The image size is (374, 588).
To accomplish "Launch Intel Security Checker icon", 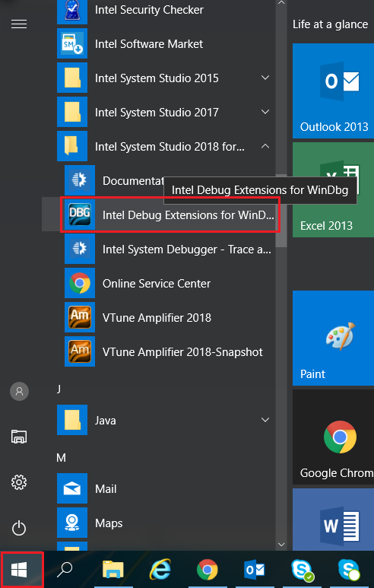I will click(x=72, y=11).
